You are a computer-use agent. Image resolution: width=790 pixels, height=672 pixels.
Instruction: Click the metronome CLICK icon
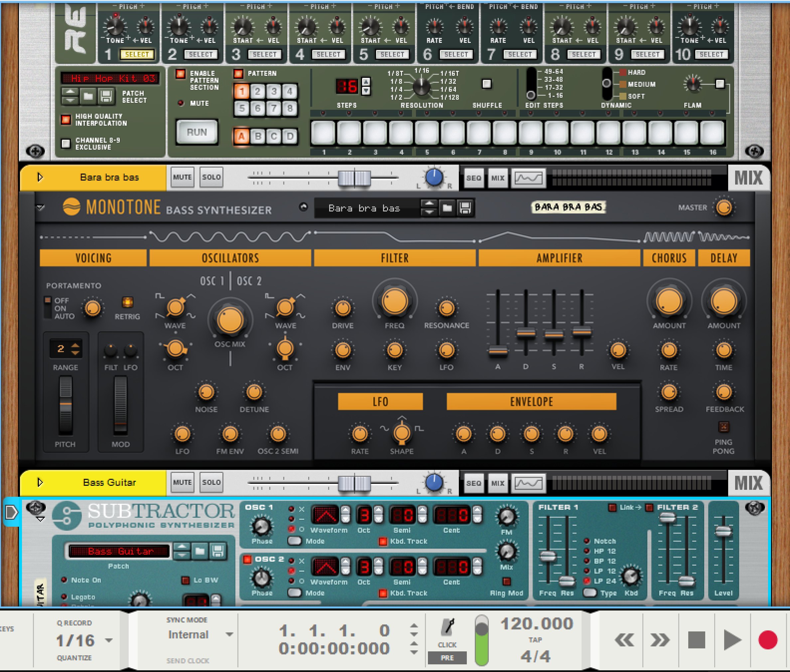(448, 627)
